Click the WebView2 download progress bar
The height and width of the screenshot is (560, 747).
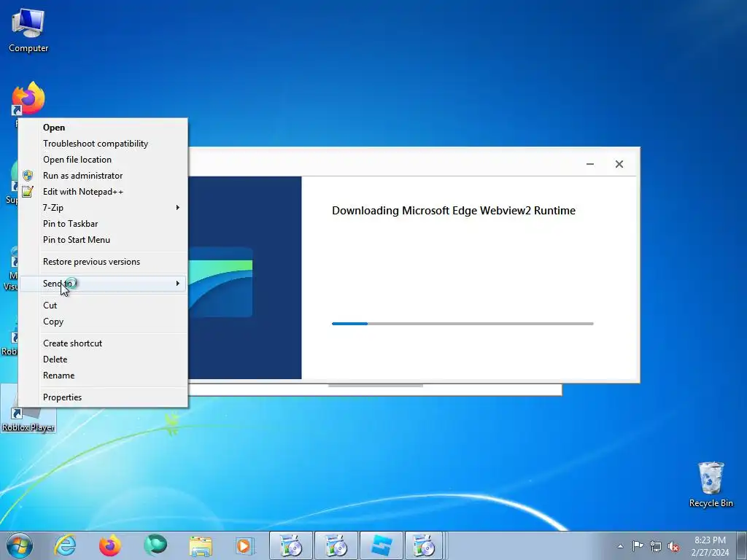pos(462,324)
